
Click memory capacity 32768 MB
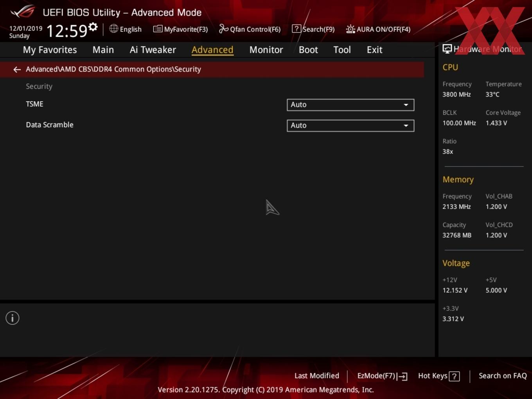point(457,235)
